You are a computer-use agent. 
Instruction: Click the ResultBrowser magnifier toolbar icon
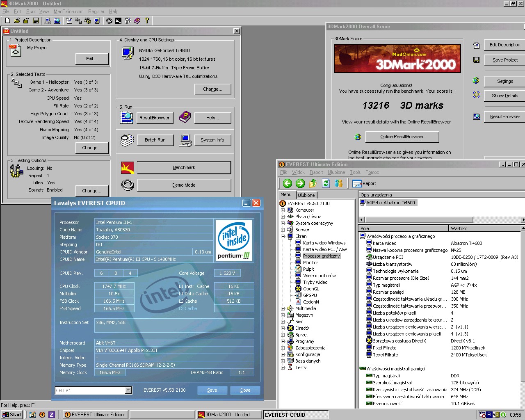tap(57, 21)
